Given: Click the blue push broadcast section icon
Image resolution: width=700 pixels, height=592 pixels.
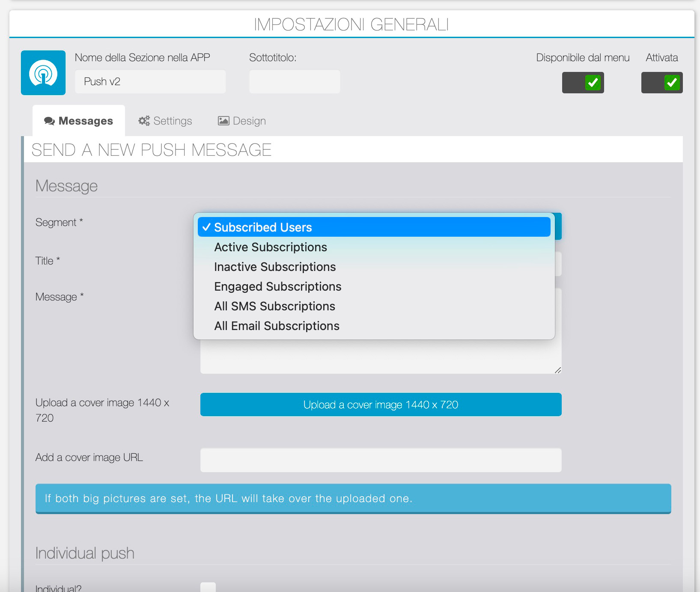Looking at the screenshot, I should tap(43, 73).
